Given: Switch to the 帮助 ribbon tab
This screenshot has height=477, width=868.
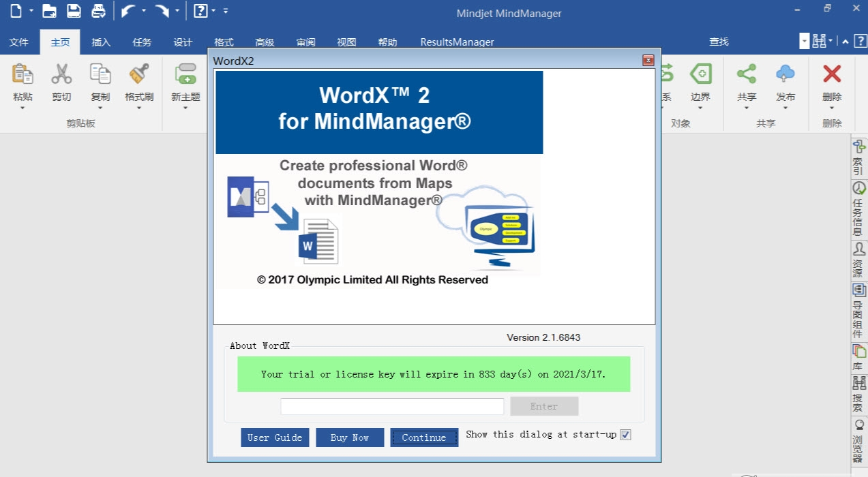Looking at the screenshot, I should coord(387,42).
